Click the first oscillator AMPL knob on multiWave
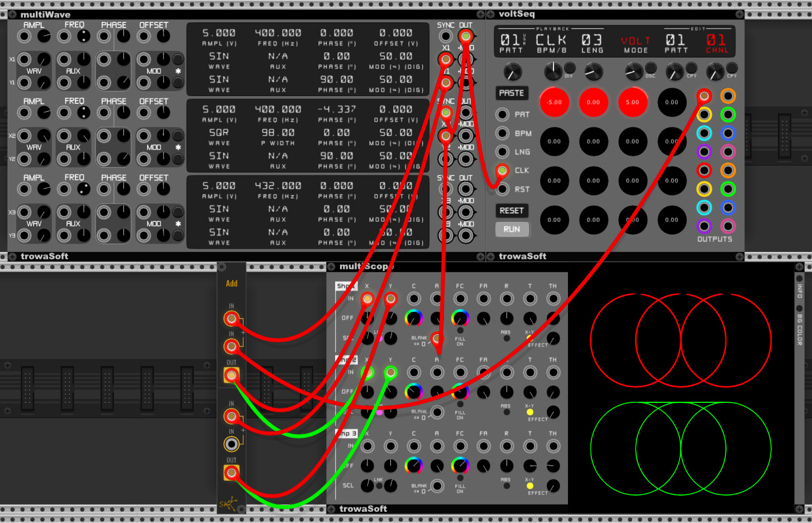 tap(44, 37)
